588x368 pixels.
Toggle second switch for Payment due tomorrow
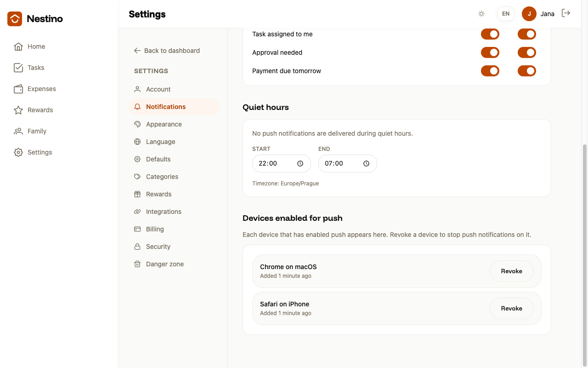[x=527, y=71]
